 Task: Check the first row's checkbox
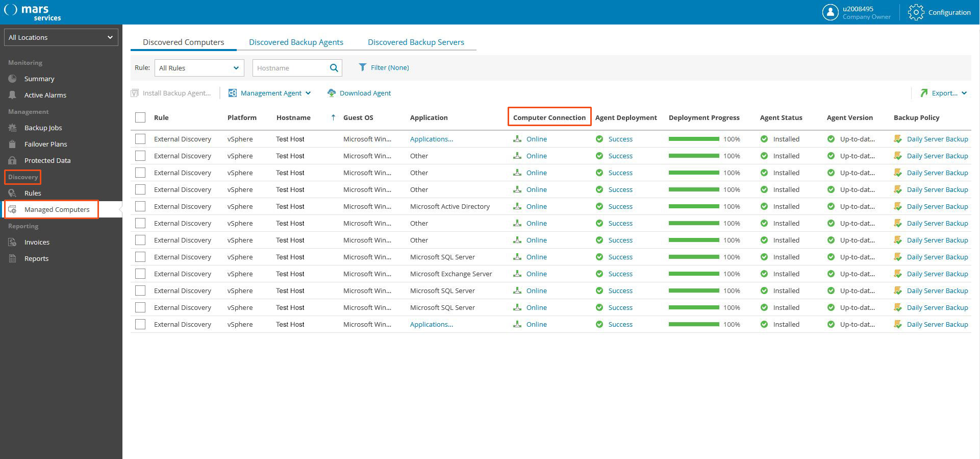140,139
